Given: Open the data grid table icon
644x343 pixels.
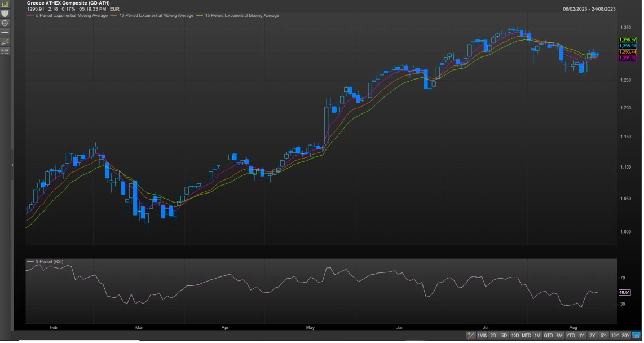Looking at the screenshot, I should click(5, 51).
